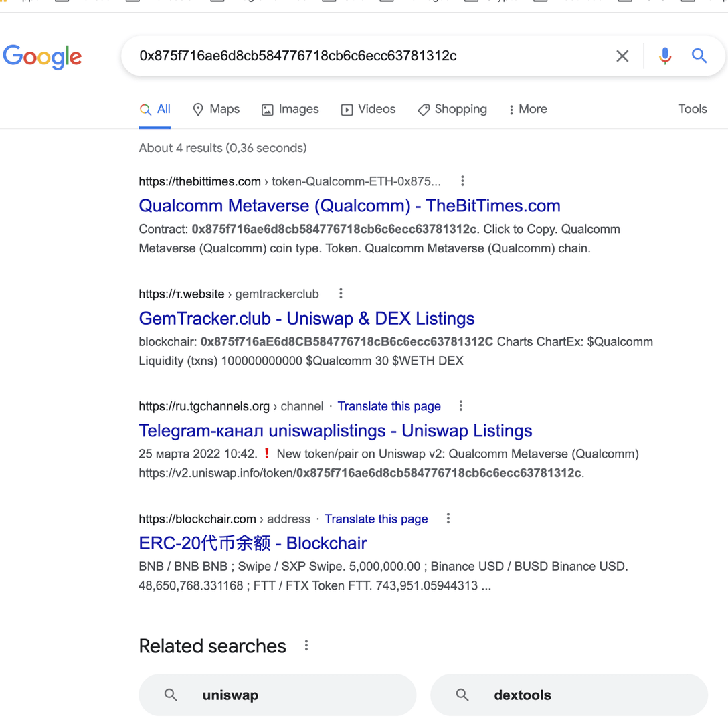This screenshot has height=722, width=728.
Task: Open the Shopping tab
Action: pyautogui.click(x=452, y=110)
